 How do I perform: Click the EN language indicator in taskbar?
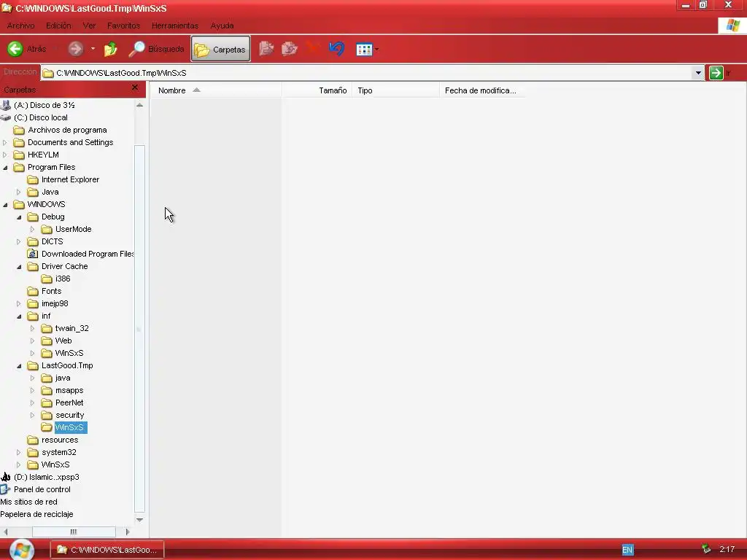click(x=627, y=550)
